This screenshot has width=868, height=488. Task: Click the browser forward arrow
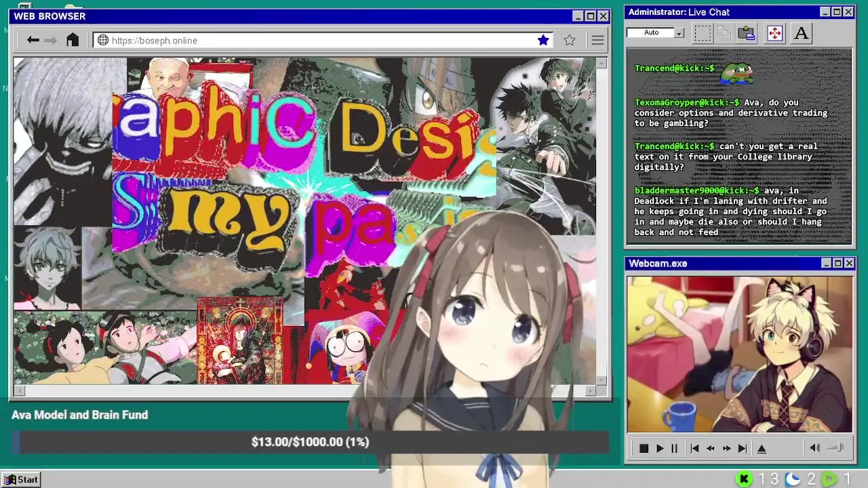(x=51, y=40)
